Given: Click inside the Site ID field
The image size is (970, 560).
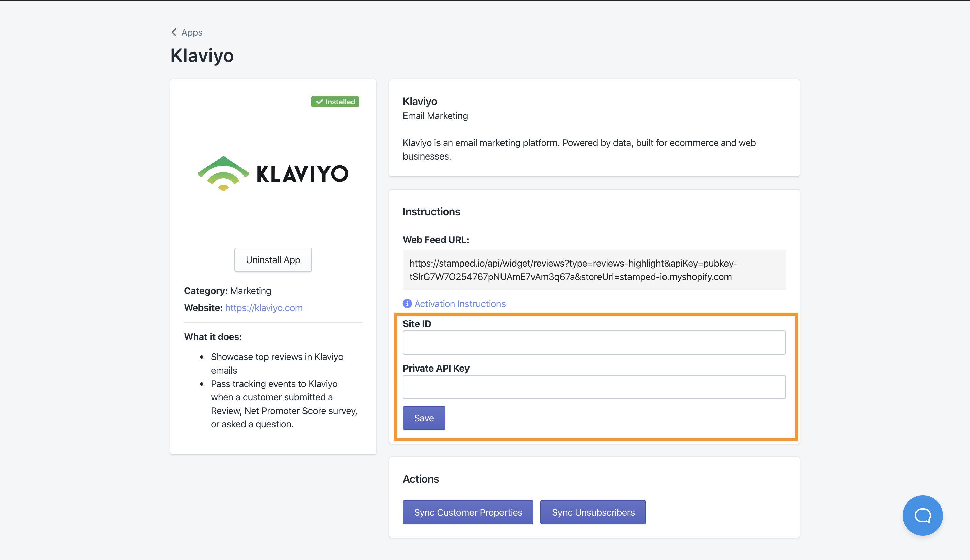Looking at the screenshot, I should (x=593, y=342).
